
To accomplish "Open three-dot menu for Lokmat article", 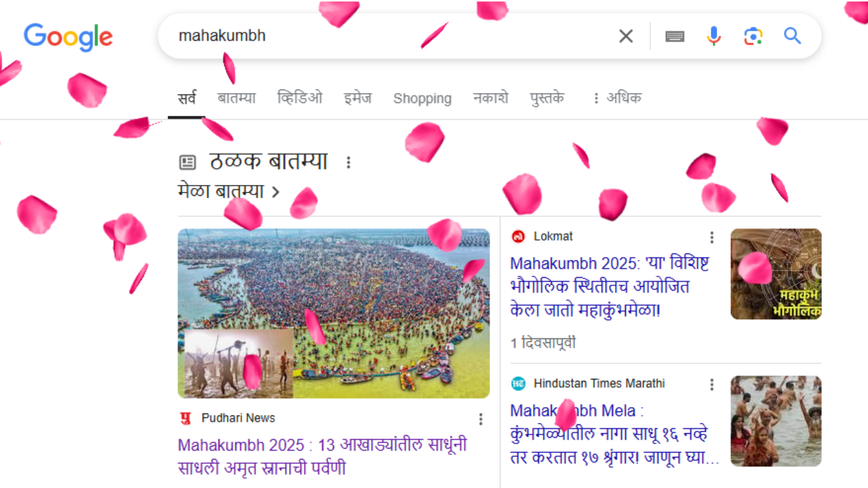I will point(711,237).
